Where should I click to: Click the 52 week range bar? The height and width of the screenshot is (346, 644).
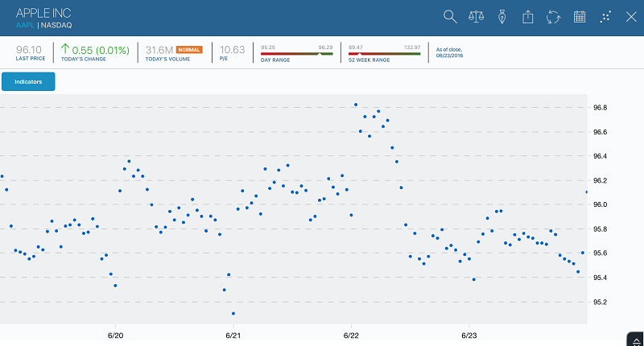tap(385, 54)
